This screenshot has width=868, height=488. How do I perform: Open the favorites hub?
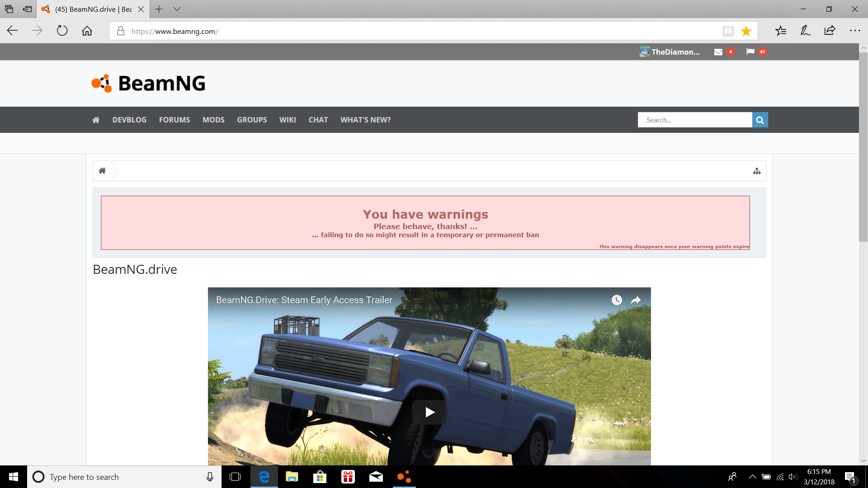(x=781, y=31)
